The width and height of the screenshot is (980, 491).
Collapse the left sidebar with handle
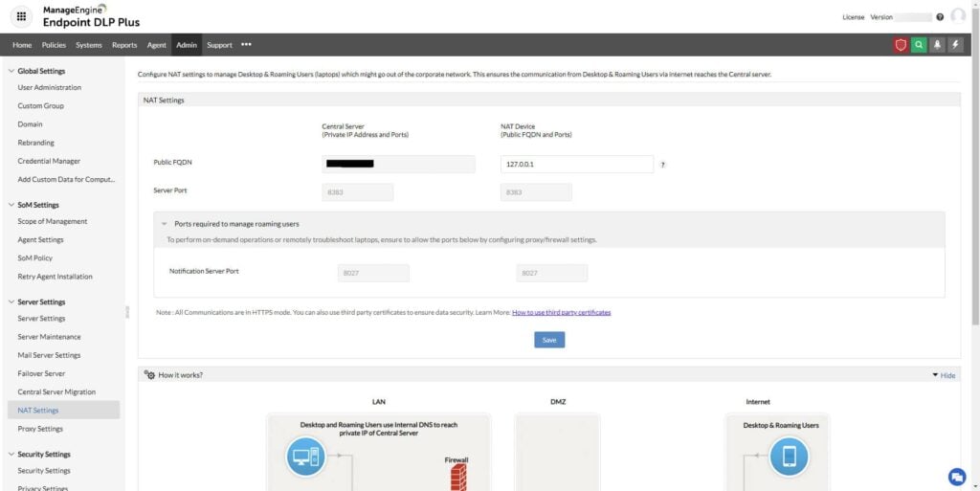(x=127, y=312)
